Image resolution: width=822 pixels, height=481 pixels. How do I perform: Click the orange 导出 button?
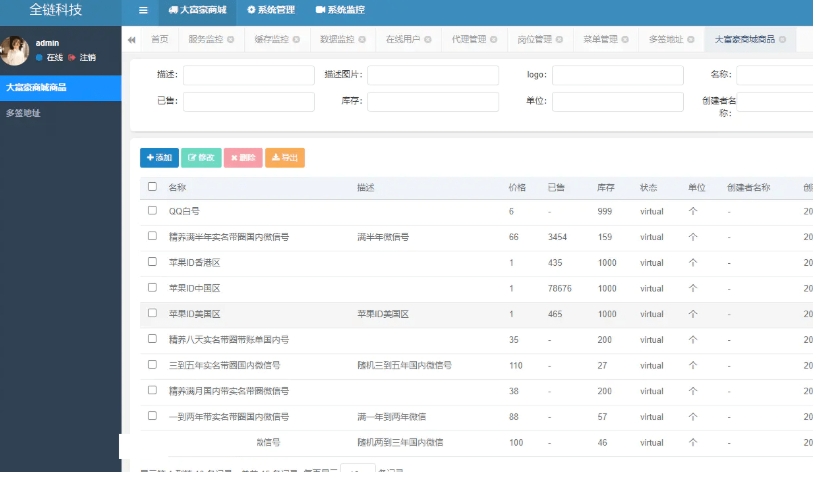pyautogui.click(x=285, y=158)
